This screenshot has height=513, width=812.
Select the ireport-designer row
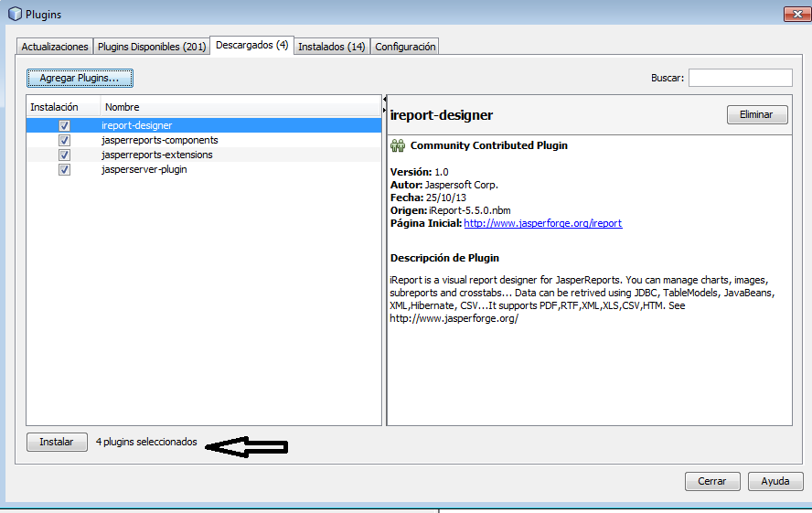point(204,125)
